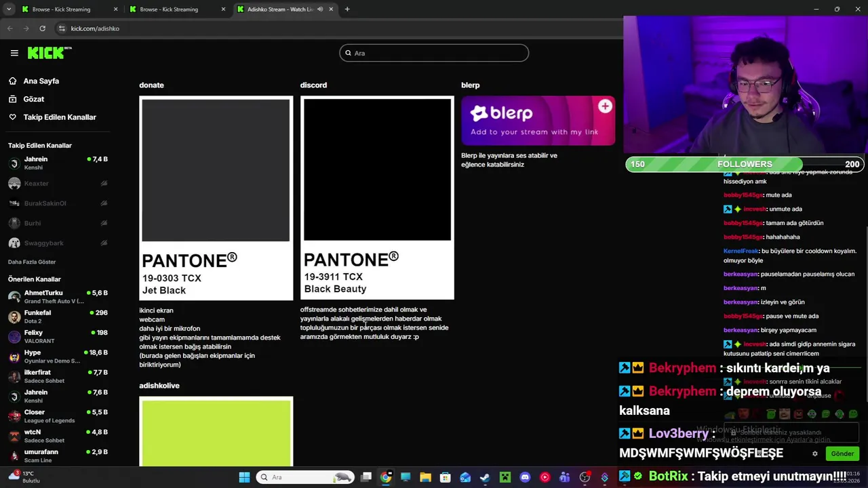
Task: Expand Daha Fazla Göster in followed channels
Action: 32,262
